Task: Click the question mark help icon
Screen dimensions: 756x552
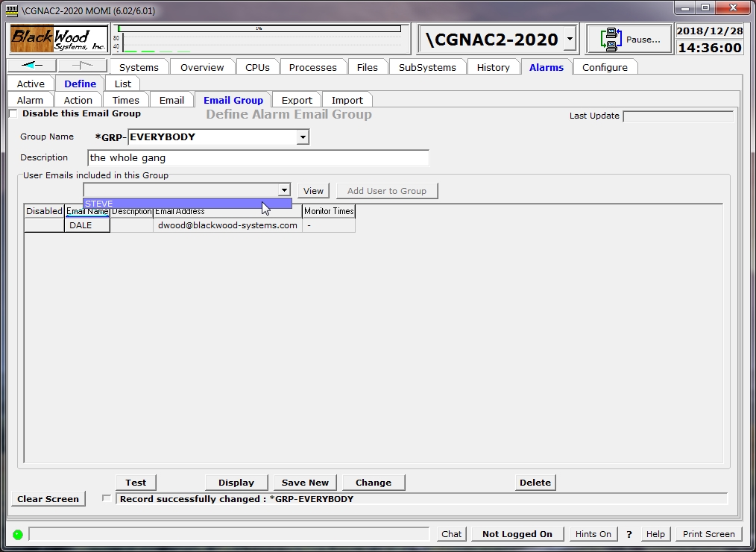Action: tap(629, 534)
